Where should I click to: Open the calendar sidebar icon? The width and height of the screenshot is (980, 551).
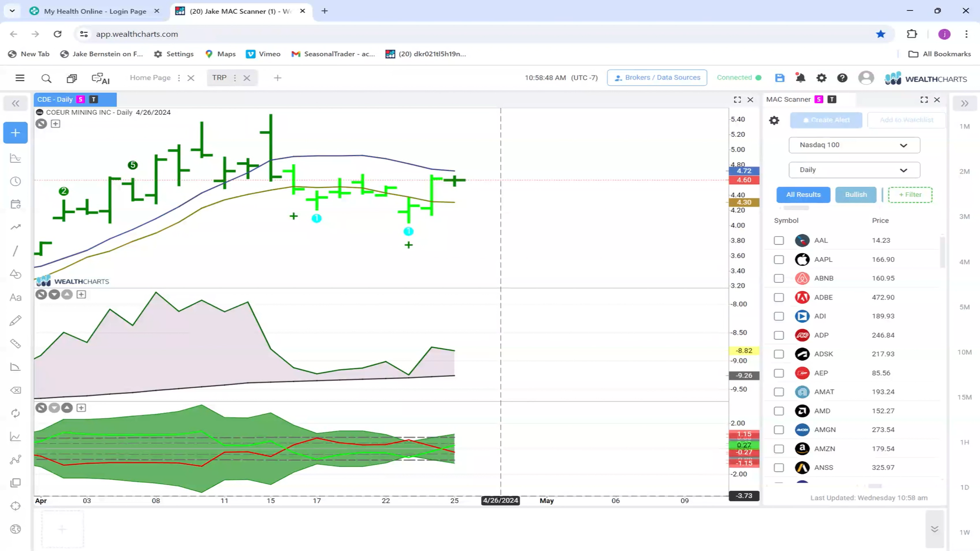[15, 204]
